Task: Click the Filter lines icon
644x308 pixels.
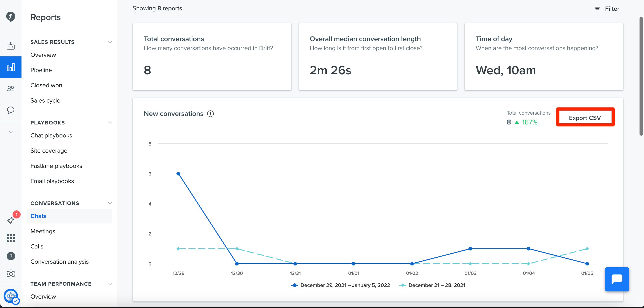Action: 597,9
